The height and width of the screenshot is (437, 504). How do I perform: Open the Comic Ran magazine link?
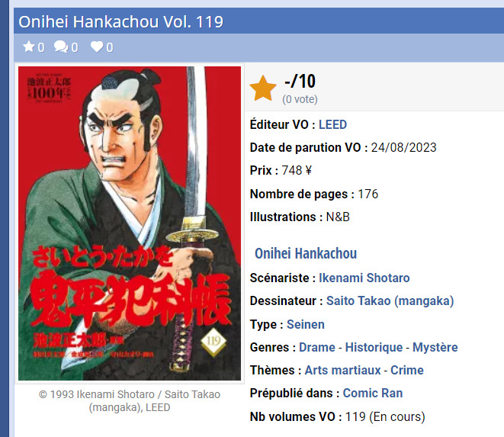click(x=373, y=393)
